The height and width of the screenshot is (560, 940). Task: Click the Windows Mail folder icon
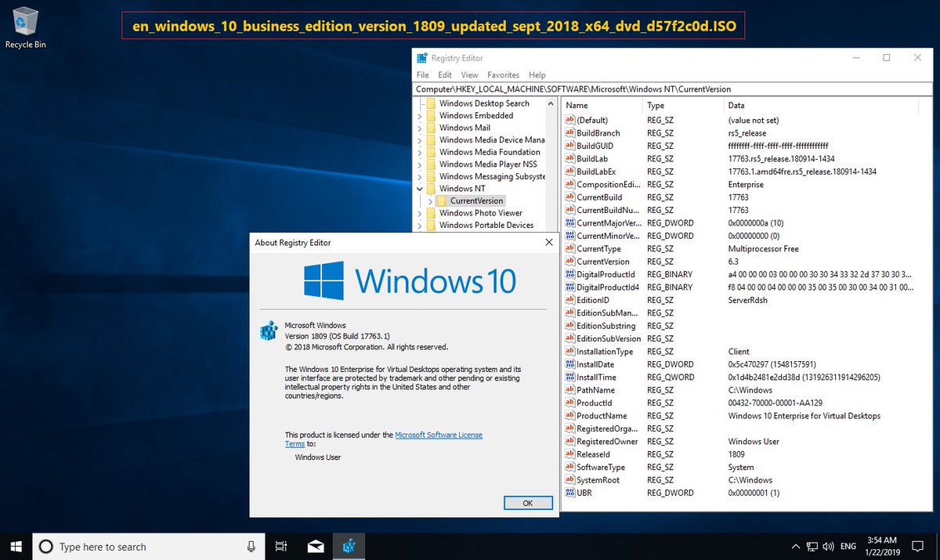click(x=431, y=128)
